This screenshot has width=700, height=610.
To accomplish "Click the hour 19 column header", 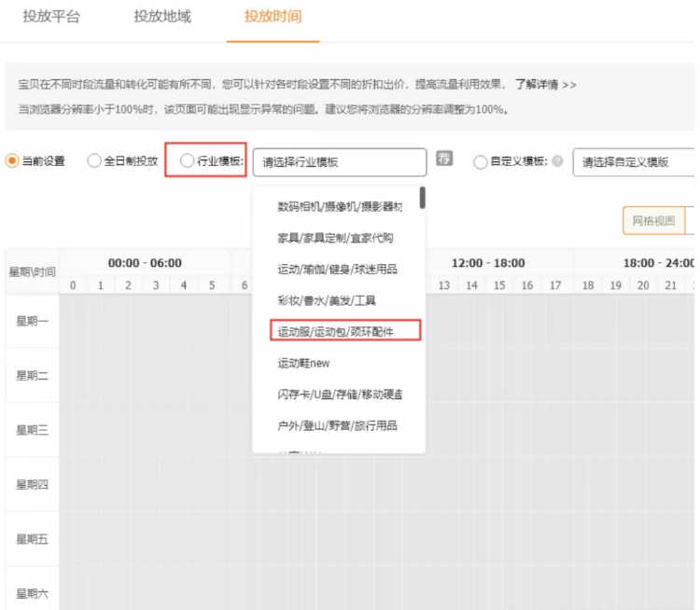I will (616, 285).
